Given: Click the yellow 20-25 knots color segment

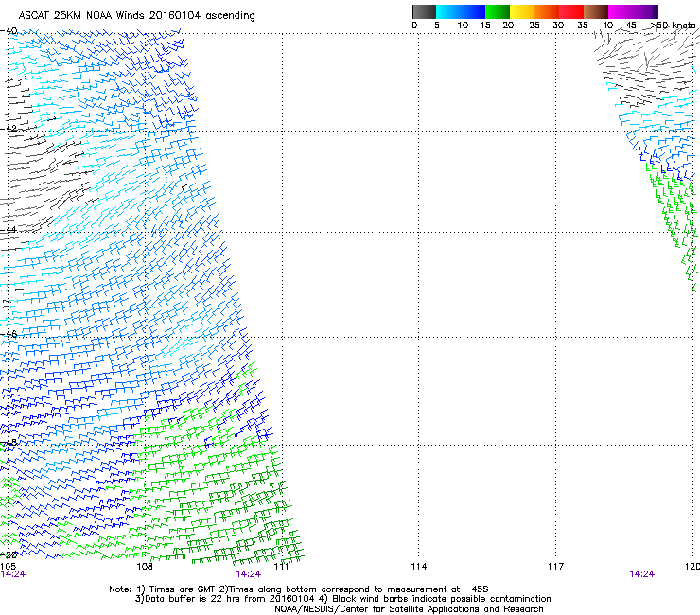Looking at the screenshot, I should tap(522, 11).
